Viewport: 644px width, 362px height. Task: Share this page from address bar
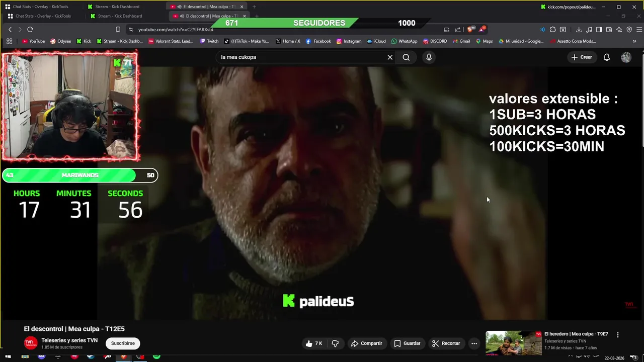click(458, 30)
